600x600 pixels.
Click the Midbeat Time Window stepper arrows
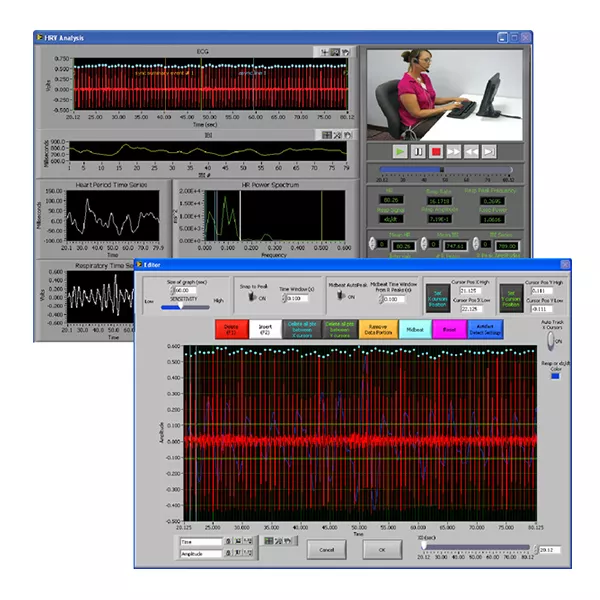pos(381,299)
